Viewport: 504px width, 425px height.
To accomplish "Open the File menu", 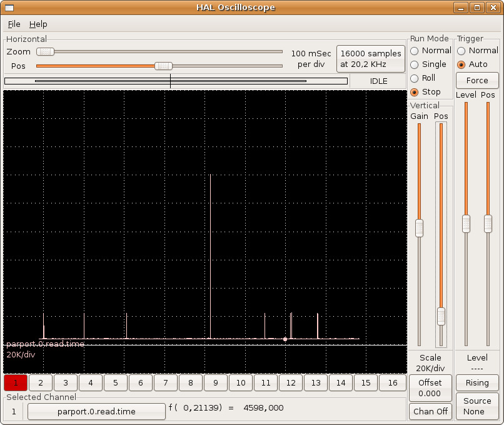I will (x=14, y=24).
